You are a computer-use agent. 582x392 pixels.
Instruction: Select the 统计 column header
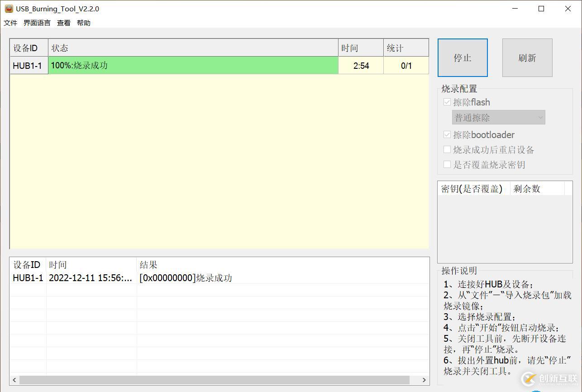tap(406, 48)
